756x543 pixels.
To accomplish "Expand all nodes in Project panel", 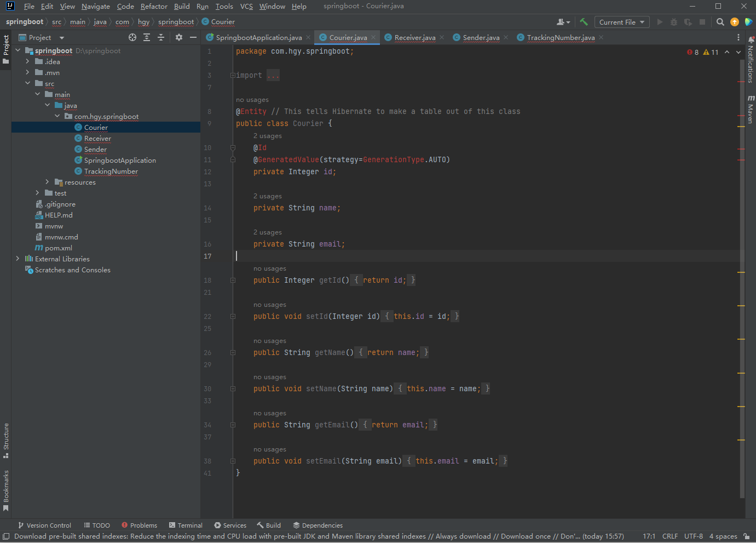I will click(147, 37).
